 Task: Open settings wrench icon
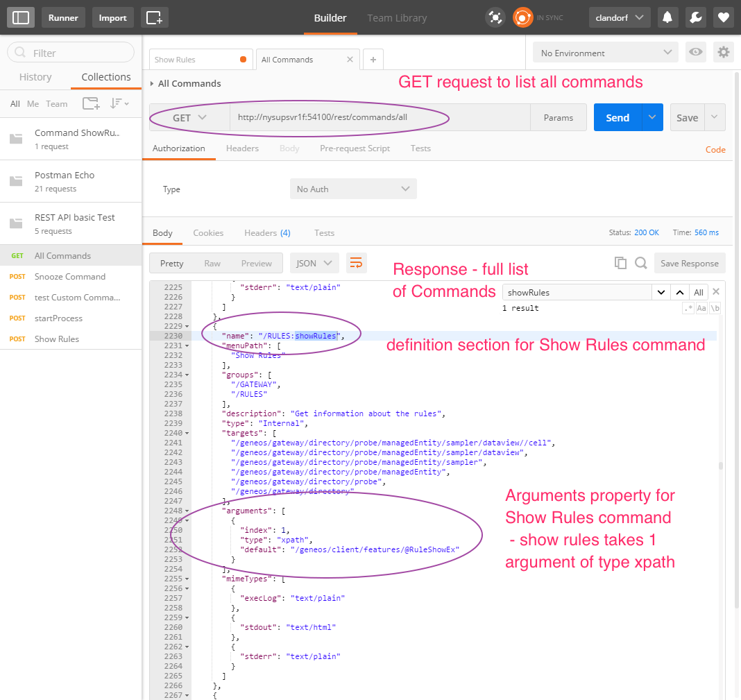(696, 17)
